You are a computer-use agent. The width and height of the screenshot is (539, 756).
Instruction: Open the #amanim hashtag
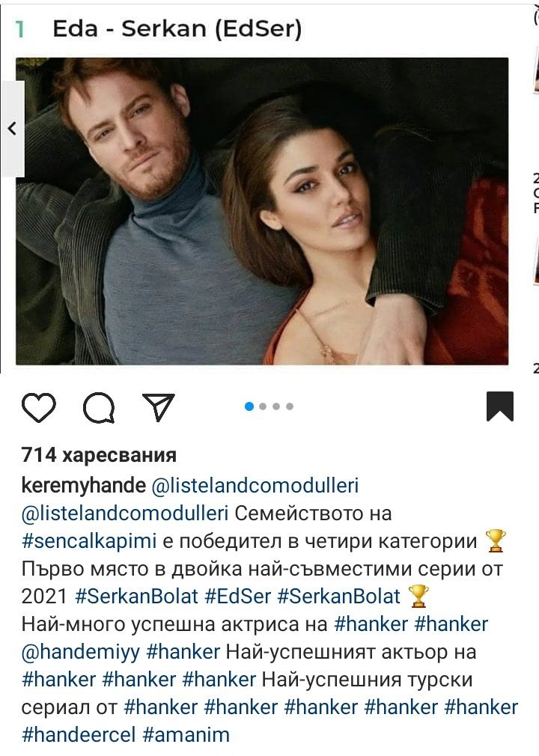(x=186, y=735)
